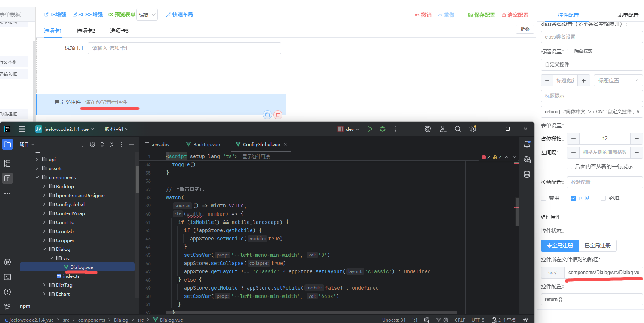Open the AI assistant swirl icon in toolbar
644x323 pixels.
428,129
